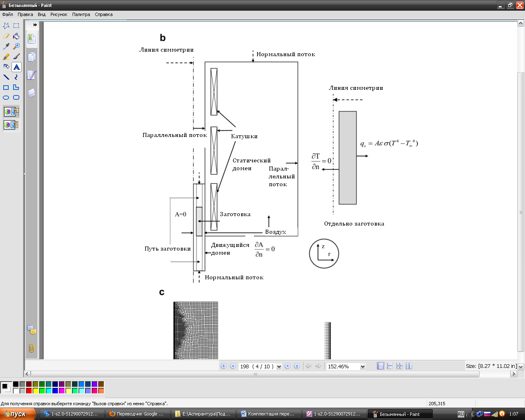The width and height of the screenshot is (525, 420).
Task: Open the Рисунок menu
Action: 59,14
